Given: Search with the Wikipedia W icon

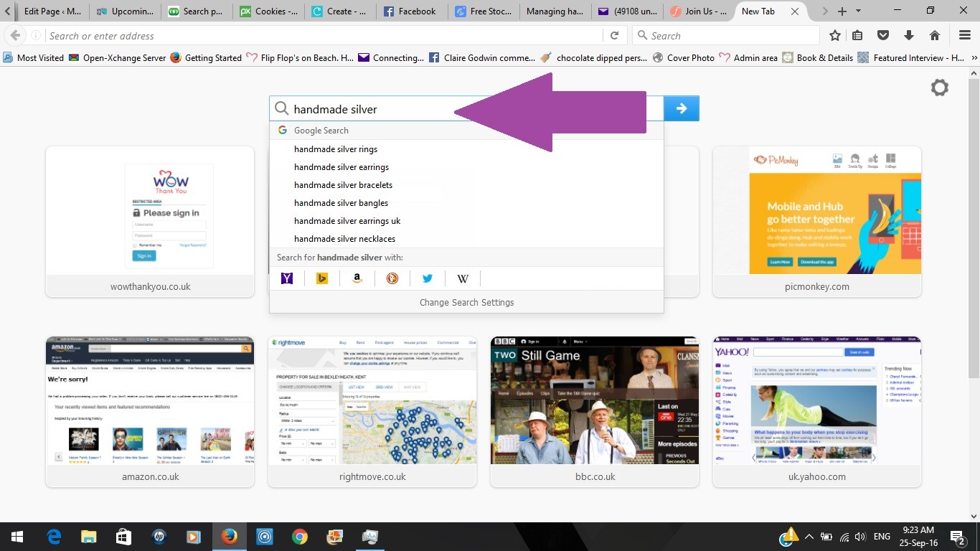Looking at the screenshot, I should (463, 278).
